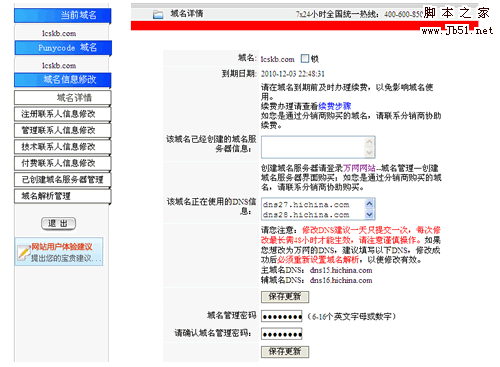Click the dns16.hichina.com secondary DNS text
500x367 pixels.
[x=341, y=280]
